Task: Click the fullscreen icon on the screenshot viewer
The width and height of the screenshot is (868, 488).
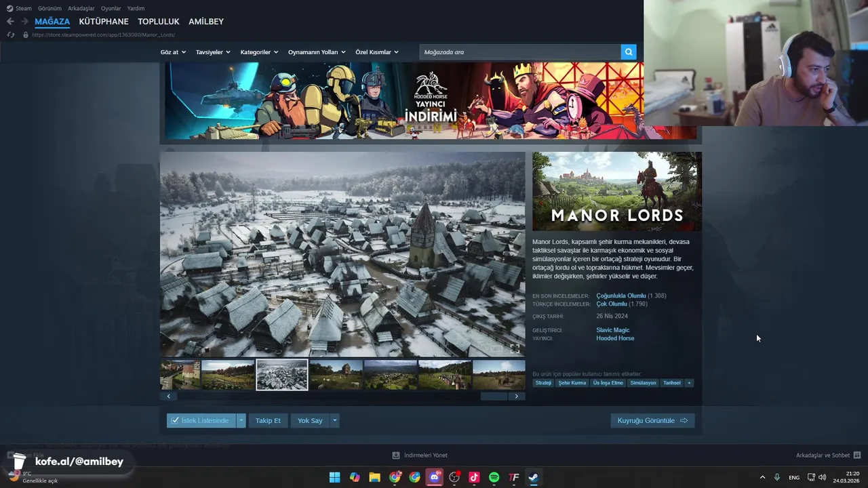Action: coord(515,348)
